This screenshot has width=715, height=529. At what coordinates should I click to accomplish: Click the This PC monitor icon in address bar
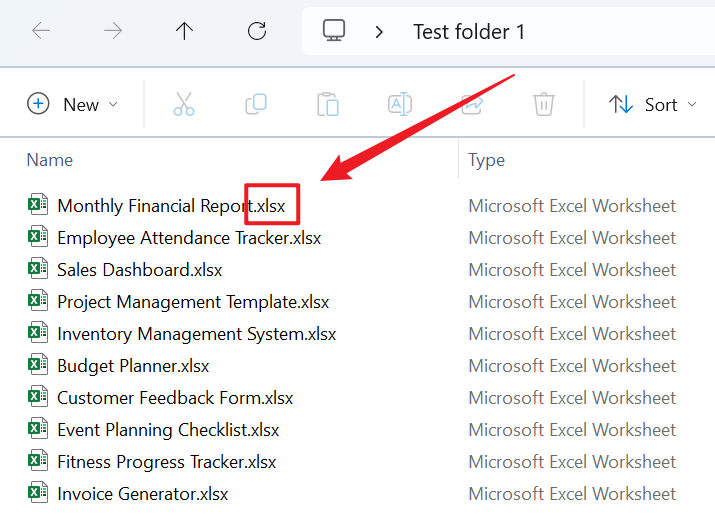coord(334,31)
